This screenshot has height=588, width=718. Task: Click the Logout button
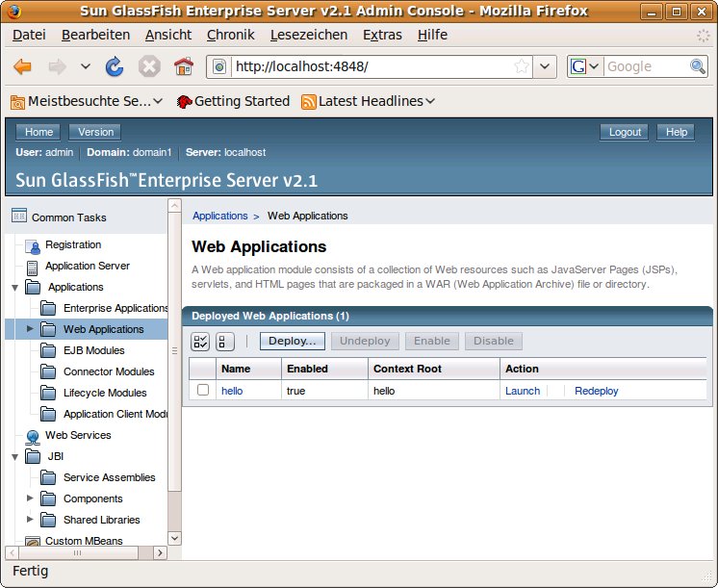[x=625, y=132]
